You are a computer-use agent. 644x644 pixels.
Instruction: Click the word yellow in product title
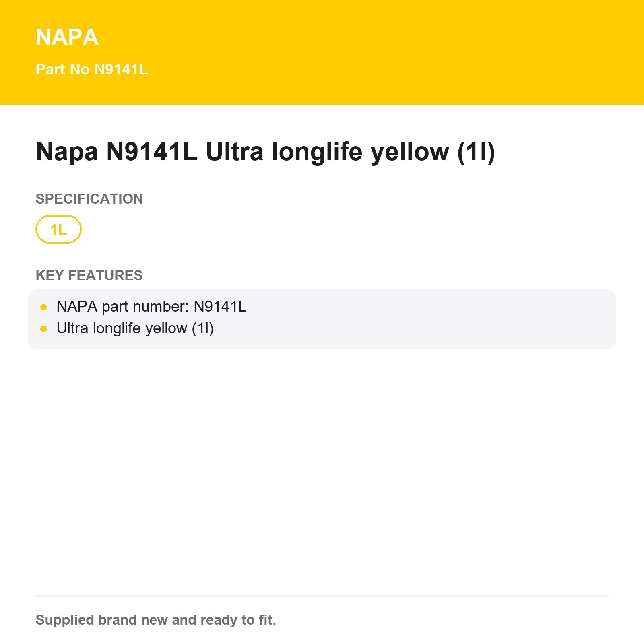(410, 152)
